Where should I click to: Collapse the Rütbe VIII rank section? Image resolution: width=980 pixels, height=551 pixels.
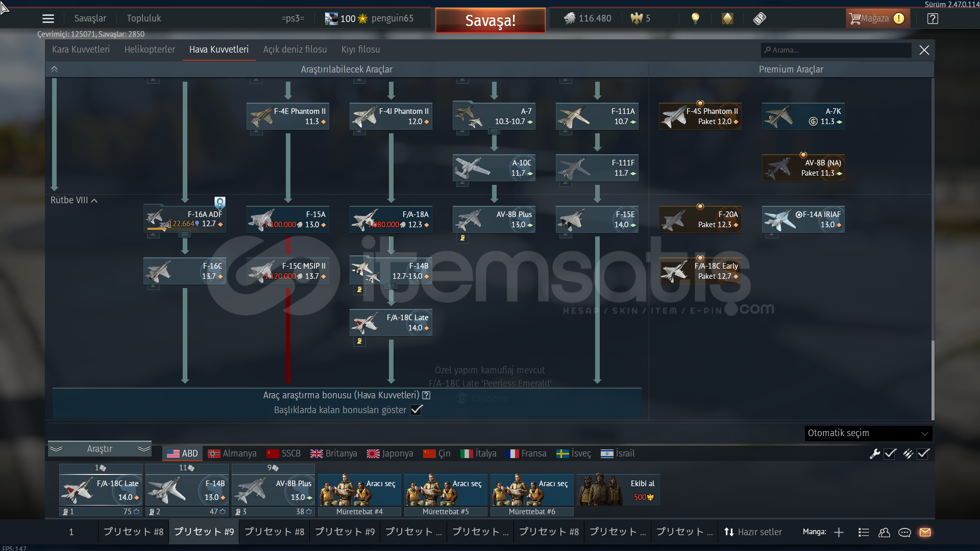coord(94,201)
